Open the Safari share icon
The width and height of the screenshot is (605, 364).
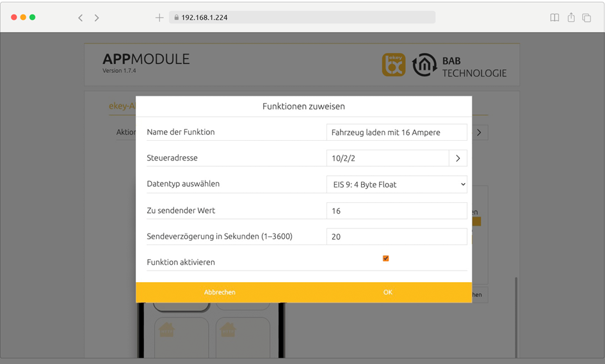click(571, 17)
